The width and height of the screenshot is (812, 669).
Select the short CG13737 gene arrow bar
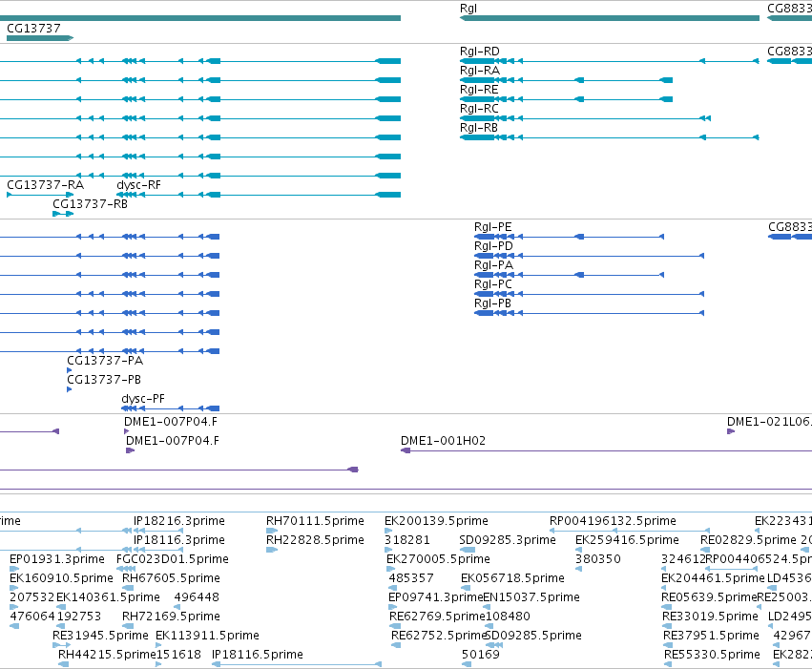coord(40,38)
